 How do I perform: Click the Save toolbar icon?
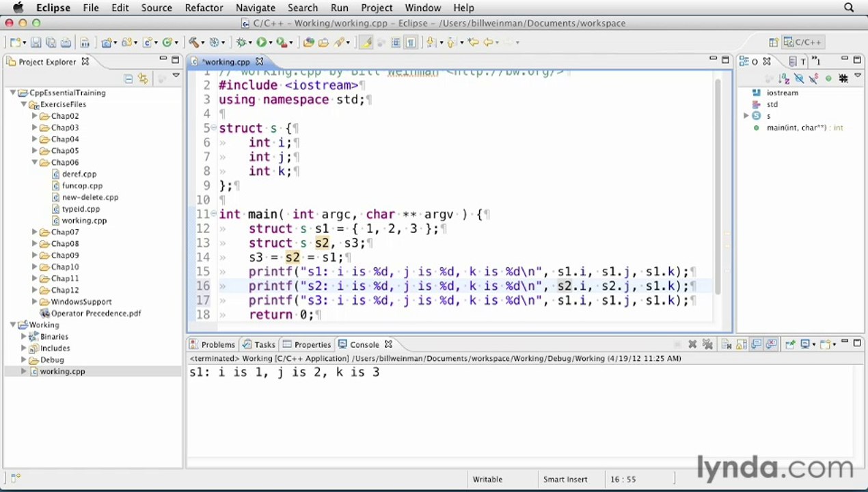point(36,42)
